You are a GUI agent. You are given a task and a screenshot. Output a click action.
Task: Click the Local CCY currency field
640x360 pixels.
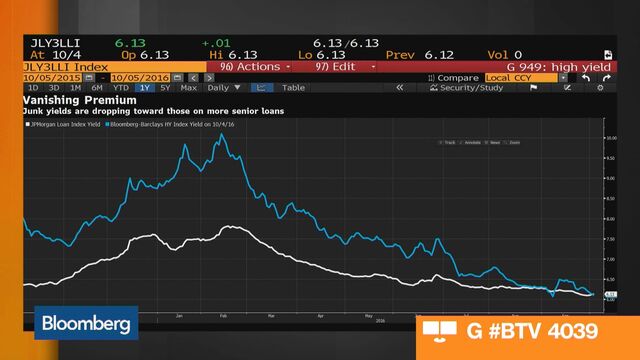coord(521,78)
